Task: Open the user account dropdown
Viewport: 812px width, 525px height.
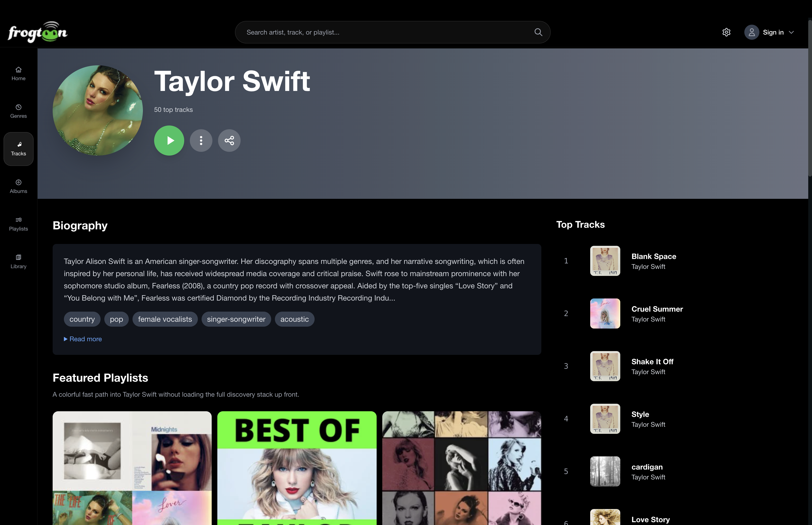Action: (751, 32)
